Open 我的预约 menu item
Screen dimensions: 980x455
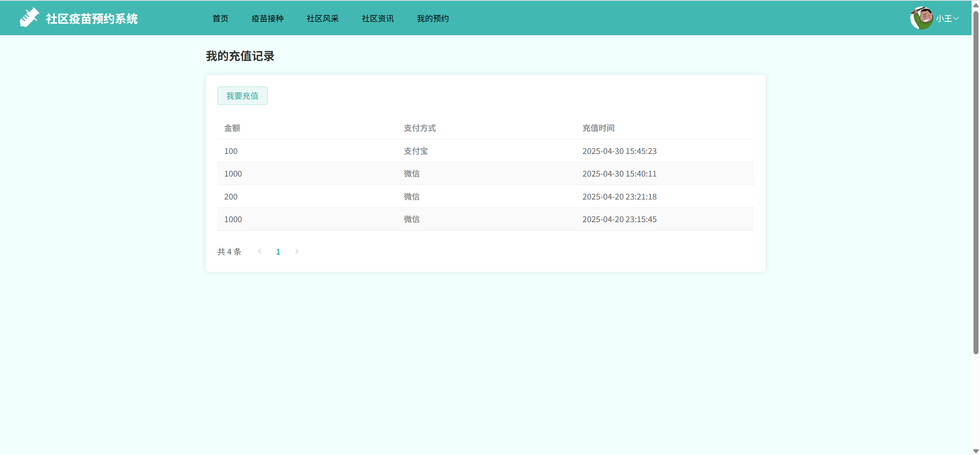[x=433, y=18]
